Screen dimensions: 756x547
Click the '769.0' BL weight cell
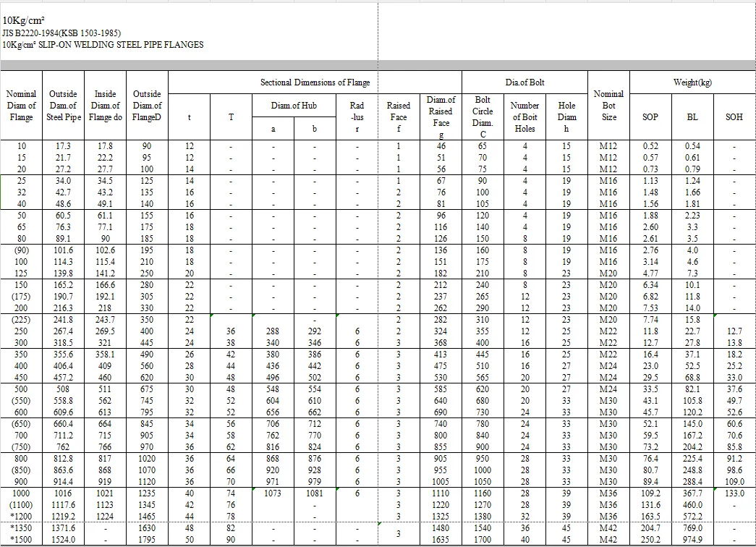tap(692, 528)
